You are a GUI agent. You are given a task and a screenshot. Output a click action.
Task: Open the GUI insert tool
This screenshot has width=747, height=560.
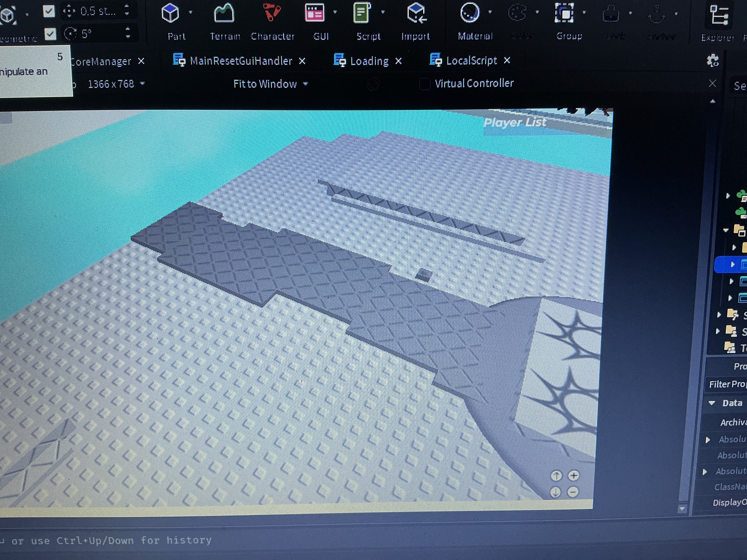[315, 13]
